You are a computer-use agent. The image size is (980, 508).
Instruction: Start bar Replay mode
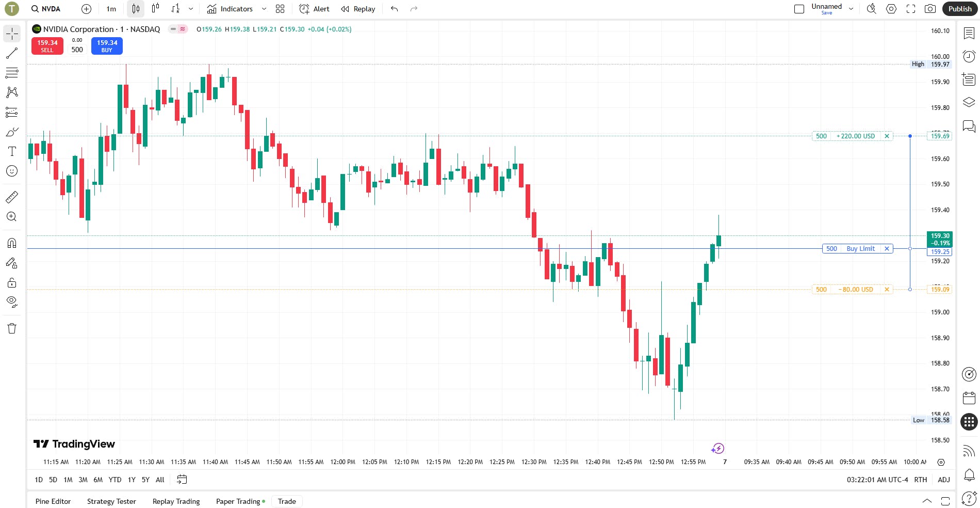[358, 9]
